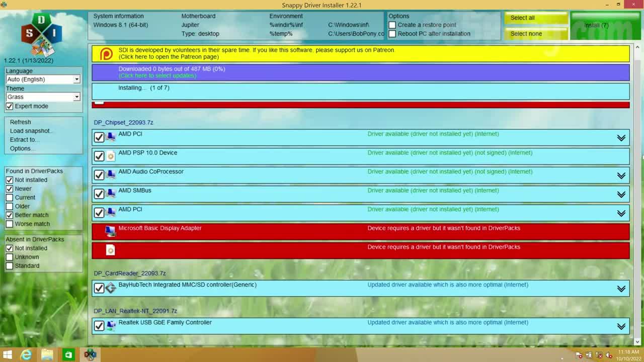Click the Install (7) button
The width and height of the screenshot is (644, 362).
605,26
